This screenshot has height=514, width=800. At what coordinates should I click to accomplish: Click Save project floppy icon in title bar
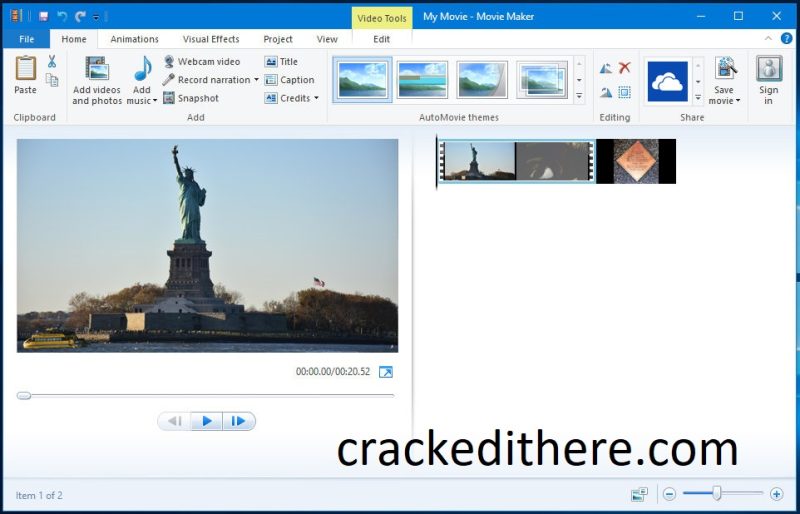(43, 16)
